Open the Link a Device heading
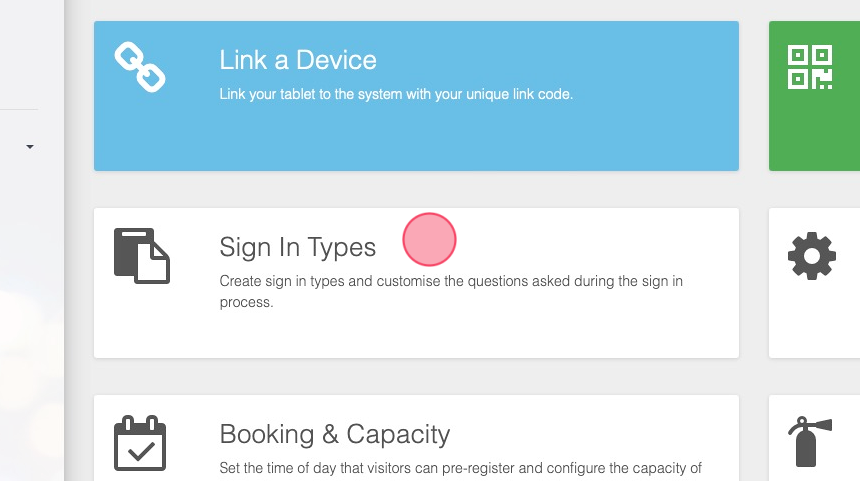 pos(298,60)
